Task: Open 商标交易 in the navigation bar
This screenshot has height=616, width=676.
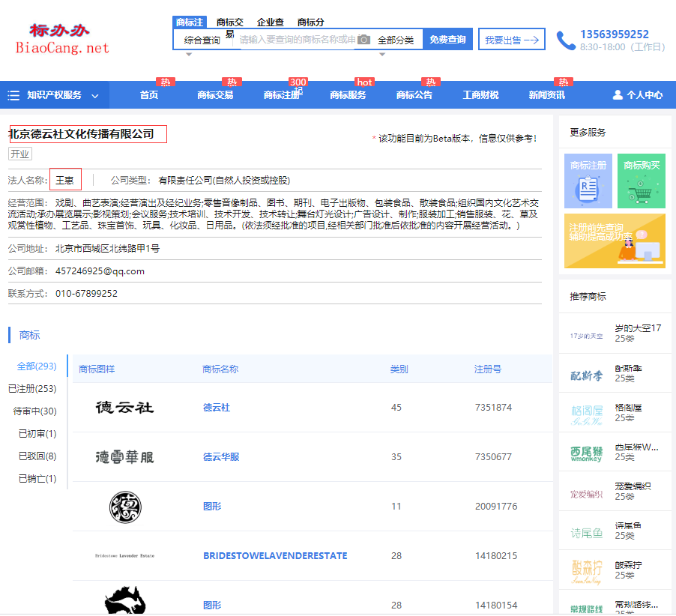Action: coord(215,95)
